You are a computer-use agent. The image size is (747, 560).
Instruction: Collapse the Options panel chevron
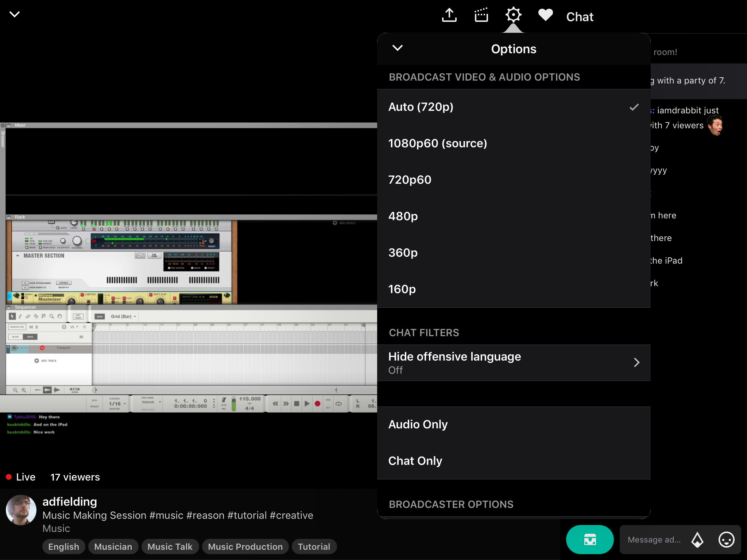pyautogui.click(x=398, y=48)
